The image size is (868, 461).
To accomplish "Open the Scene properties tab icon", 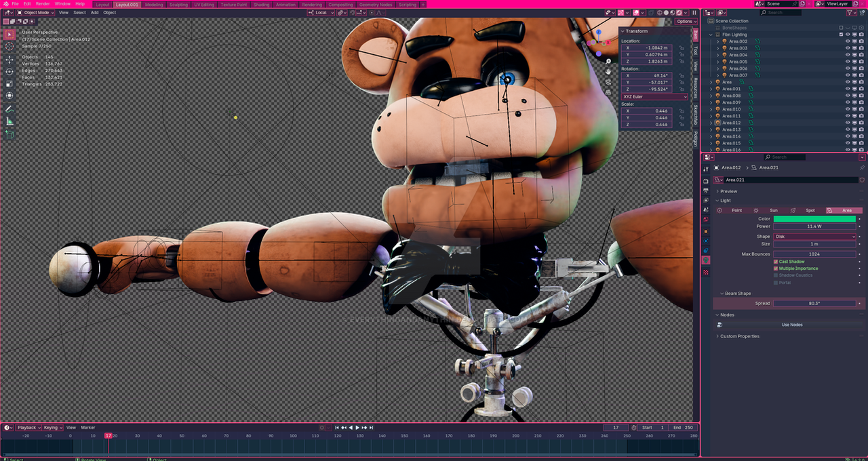I will click(706, 210).
